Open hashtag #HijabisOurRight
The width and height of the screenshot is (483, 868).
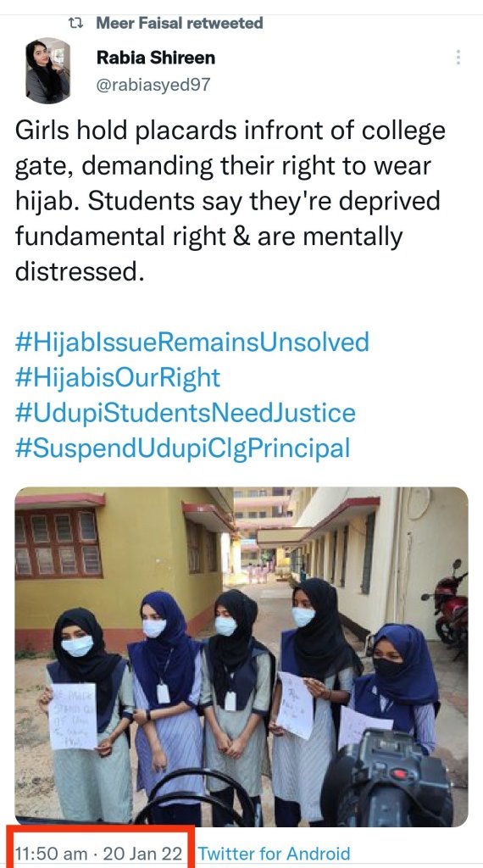coord(118,377)
